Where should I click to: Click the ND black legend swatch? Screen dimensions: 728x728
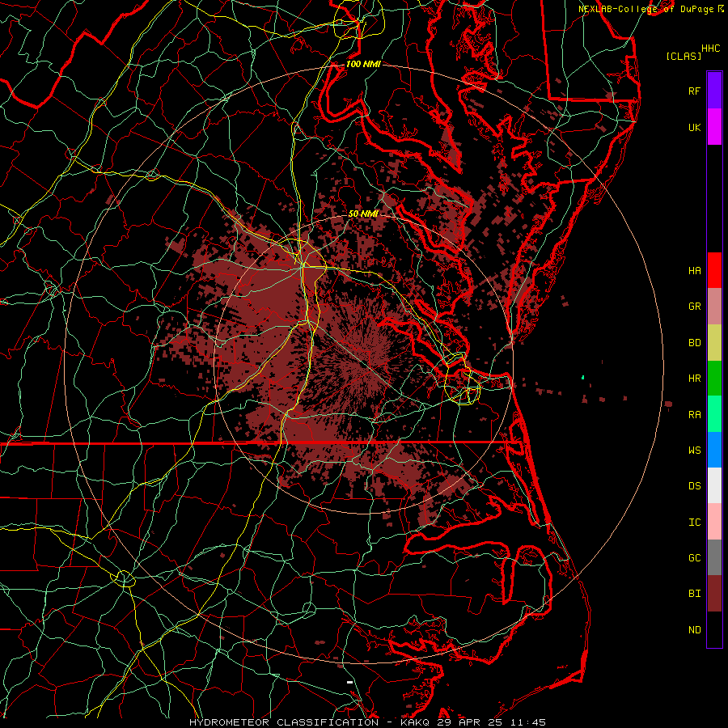pos(714,629)
